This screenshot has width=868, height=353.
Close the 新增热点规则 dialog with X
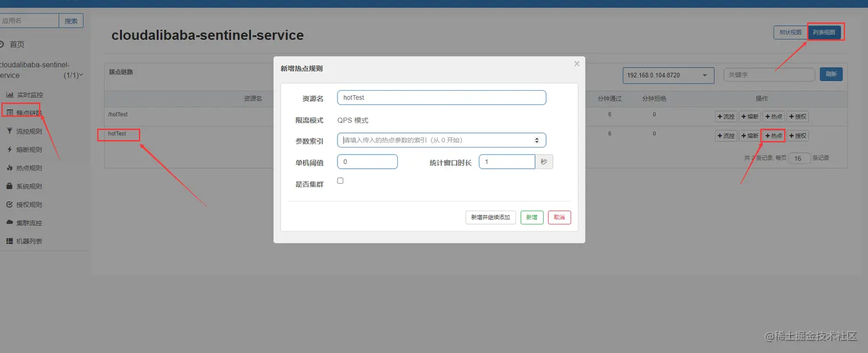(577, 64)
